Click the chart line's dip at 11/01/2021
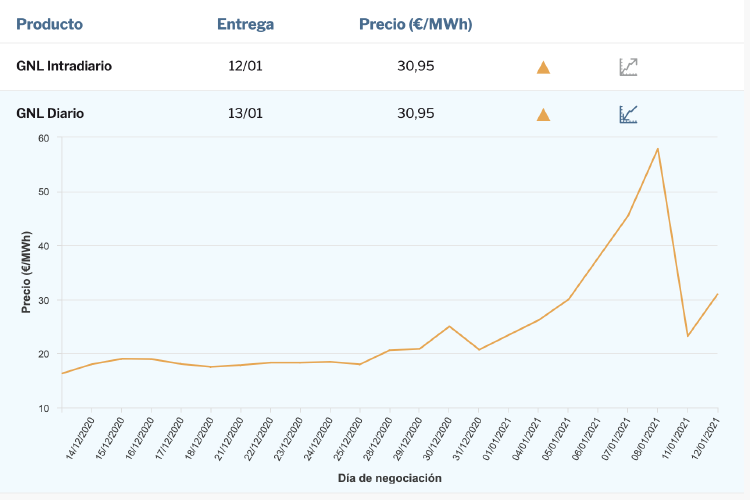Viewport: 750px width, 500px height. [688, 336]
